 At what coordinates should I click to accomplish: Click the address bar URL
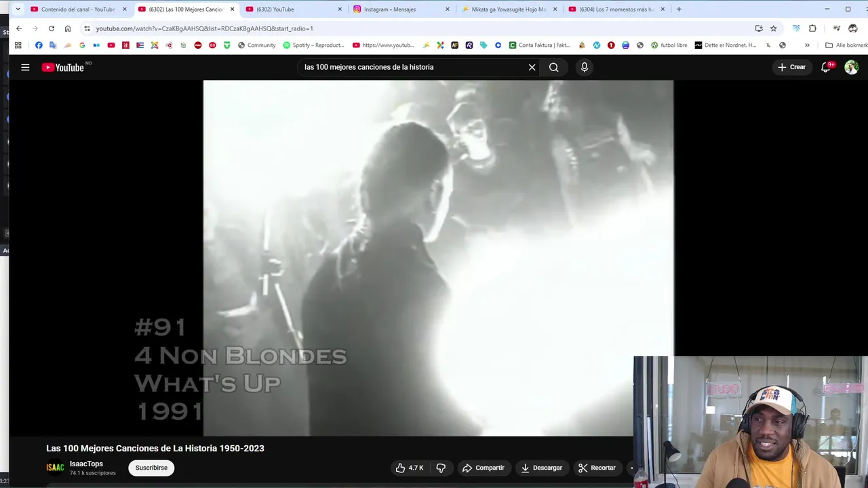pos(204,28)
